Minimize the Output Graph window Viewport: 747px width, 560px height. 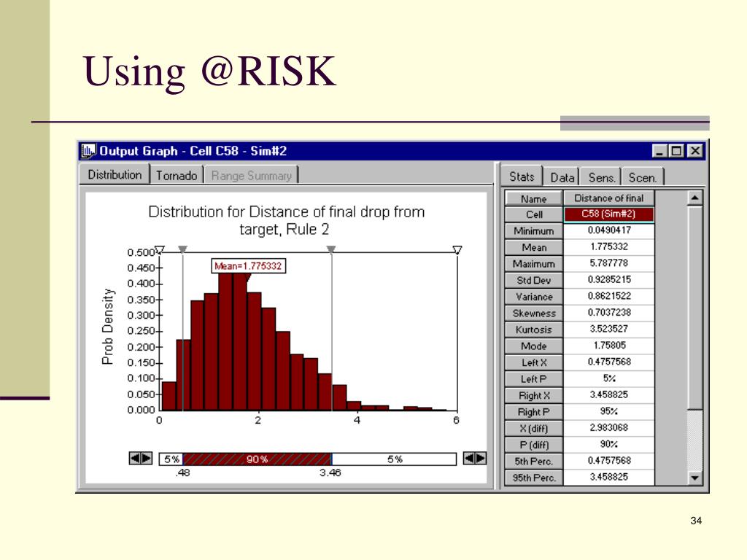click(x=659, y=151)
